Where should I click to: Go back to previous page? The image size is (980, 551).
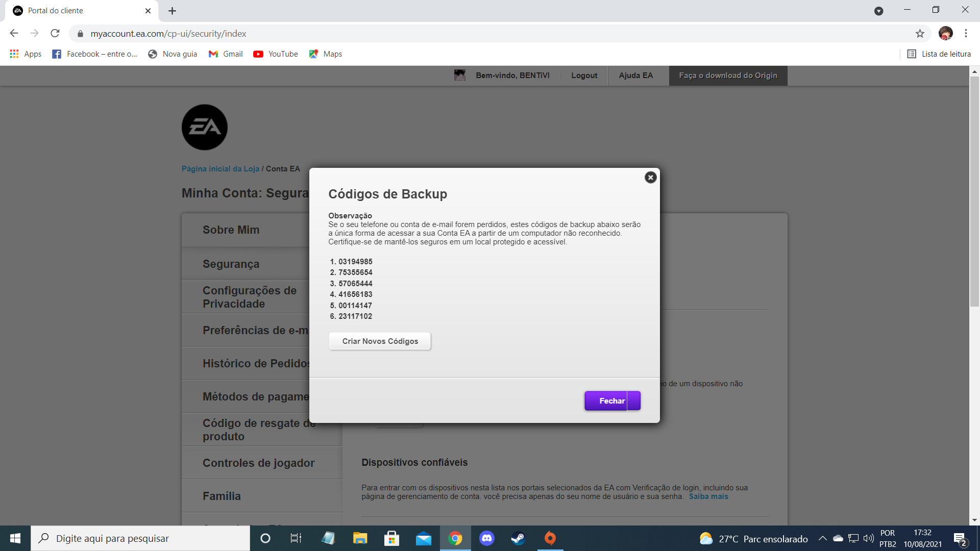(x=14, y=34)
